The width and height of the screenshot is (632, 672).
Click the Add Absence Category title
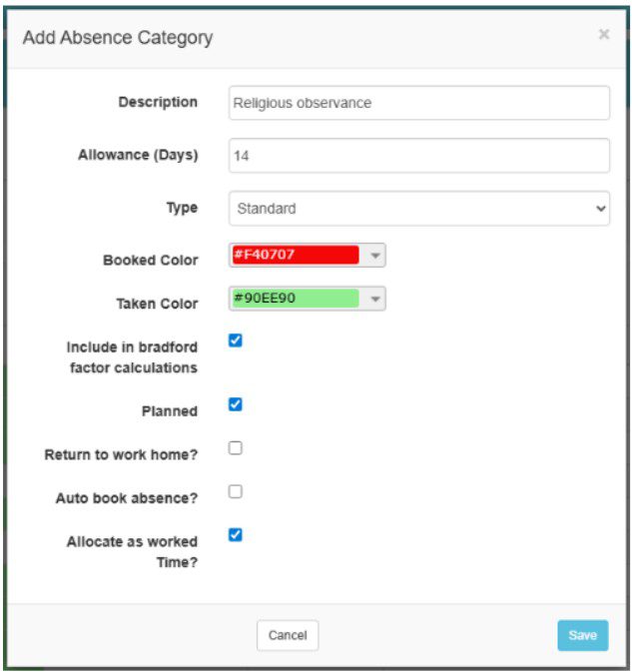(x=118, y=38)
